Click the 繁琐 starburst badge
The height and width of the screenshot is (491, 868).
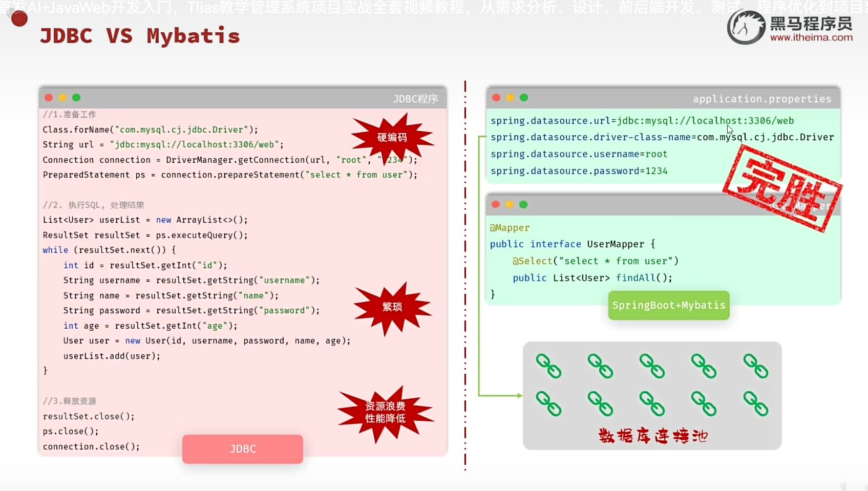(392, 307)
